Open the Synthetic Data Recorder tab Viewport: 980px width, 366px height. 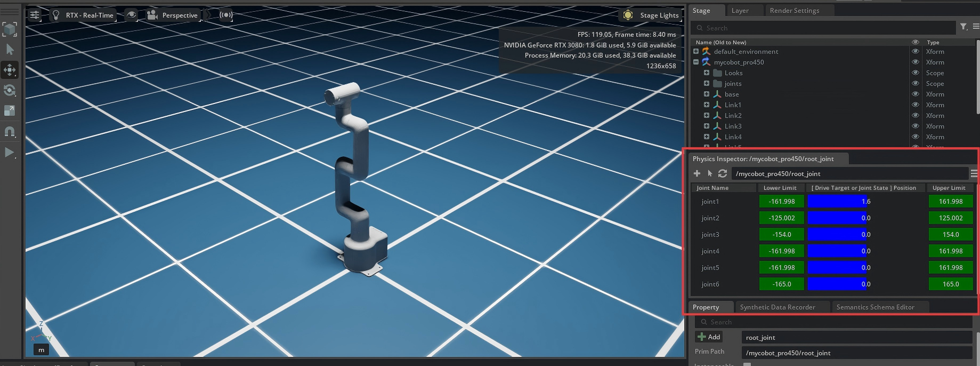point(777,307)
